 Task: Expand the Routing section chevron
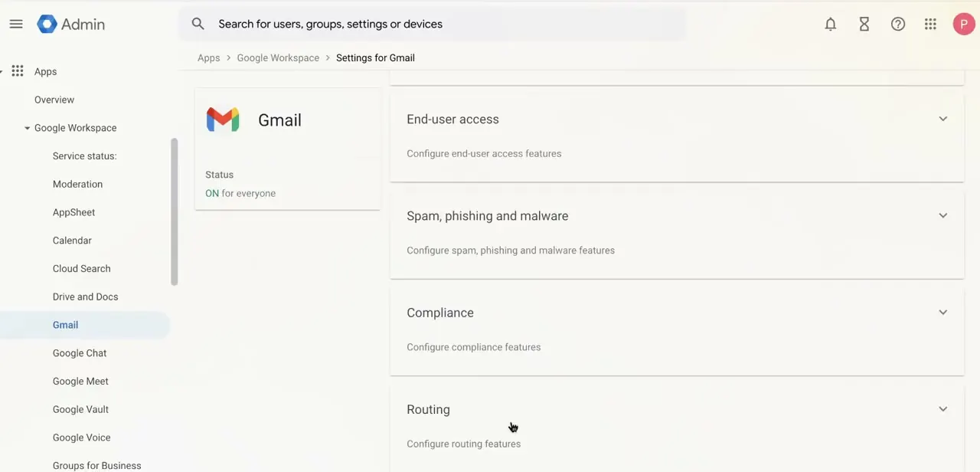click(x=942, y=409)
